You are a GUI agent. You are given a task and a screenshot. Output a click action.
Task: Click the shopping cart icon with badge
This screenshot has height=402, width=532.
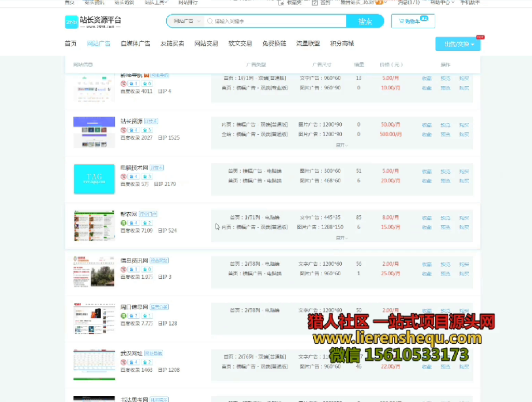(x=413, y=21)
